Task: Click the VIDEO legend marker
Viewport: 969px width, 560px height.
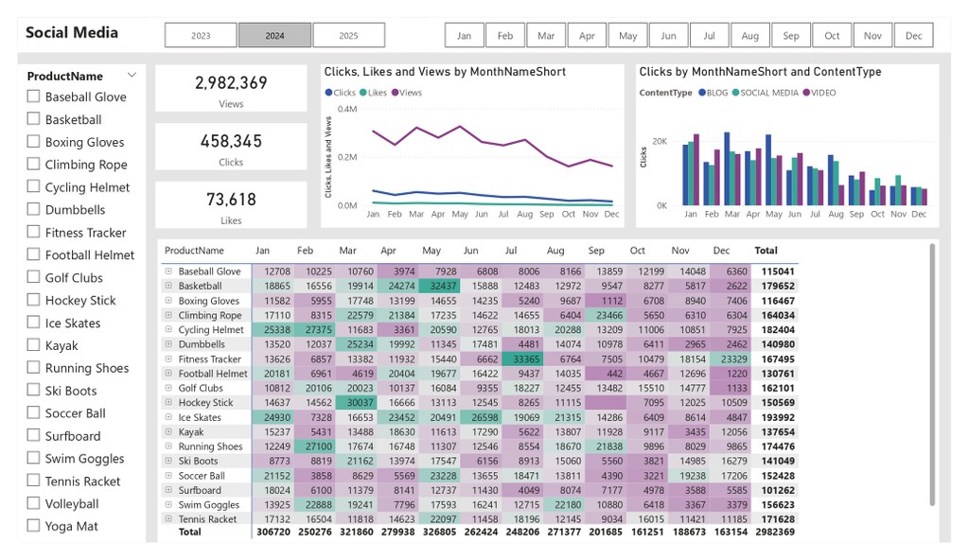Action: [806, 93]
